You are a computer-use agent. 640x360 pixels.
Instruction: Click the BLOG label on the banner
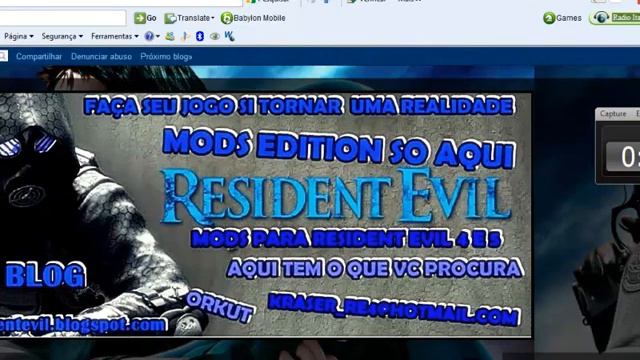(45, 276)
